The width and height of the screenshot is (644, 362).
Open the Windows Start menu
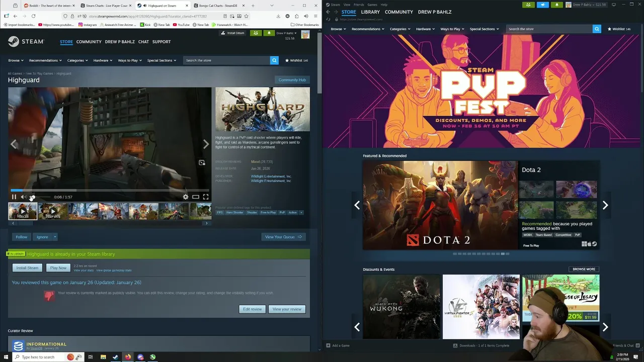[5, 357]
